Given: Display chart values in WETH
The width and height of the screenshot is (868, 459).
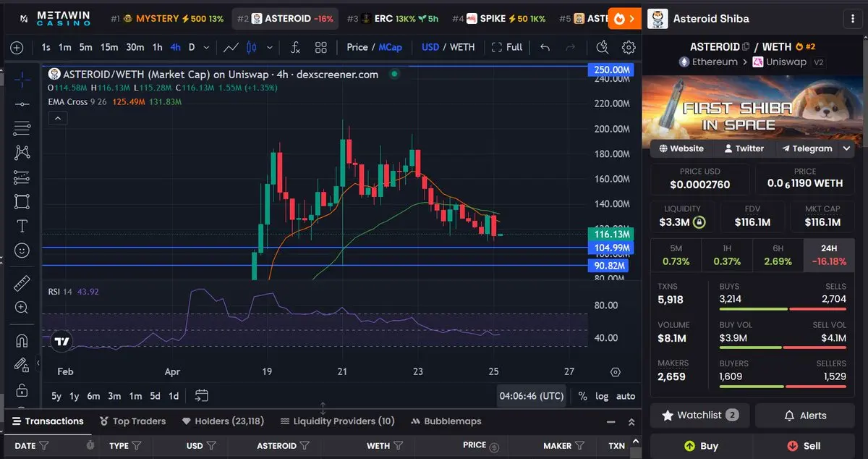Looking at the screenshot, I should (462, 47).
